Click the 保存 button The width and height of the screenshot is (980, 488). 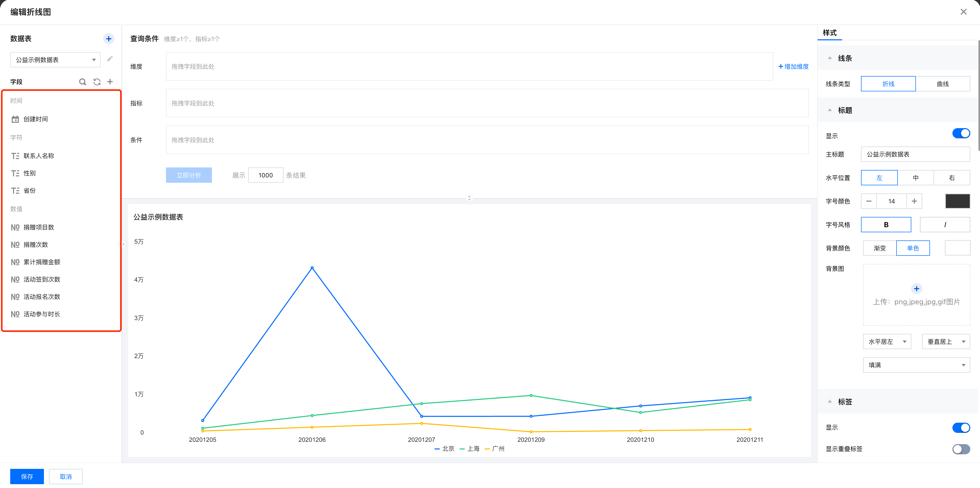click(x=27, y=477)
